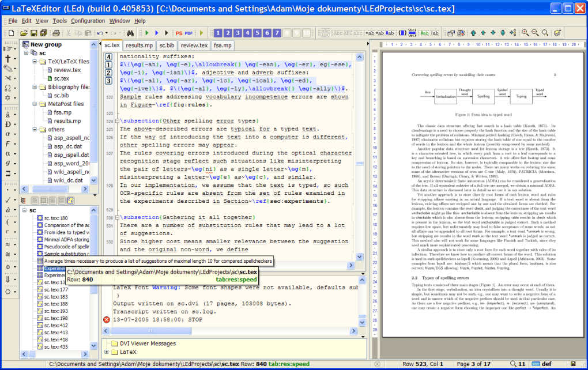Collapse the MetaPost files folder
The image size is (588, 370).
pos(35,104)
